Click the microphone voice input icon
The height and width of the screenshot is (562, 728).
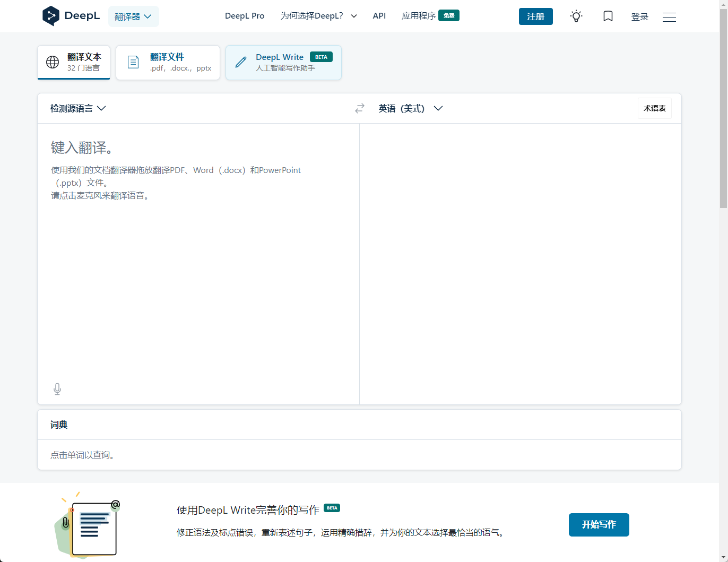(57, 389)
